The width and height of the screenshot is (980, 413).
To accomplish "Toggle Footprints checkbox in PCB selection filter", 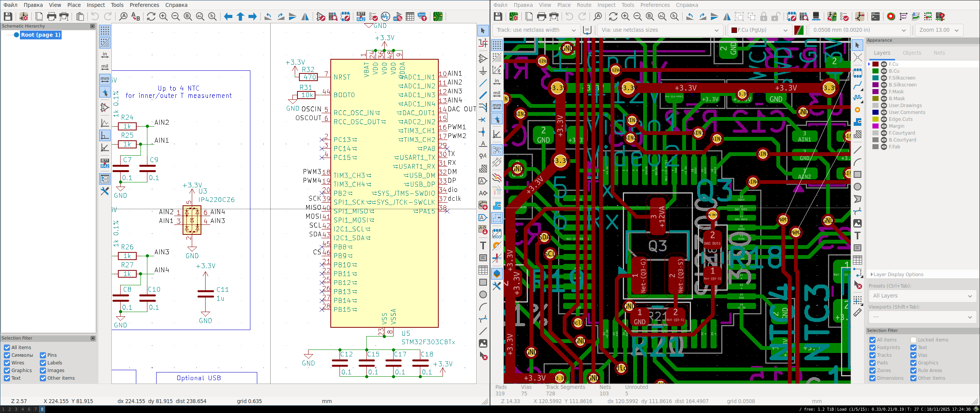I will tap(872, 348).
